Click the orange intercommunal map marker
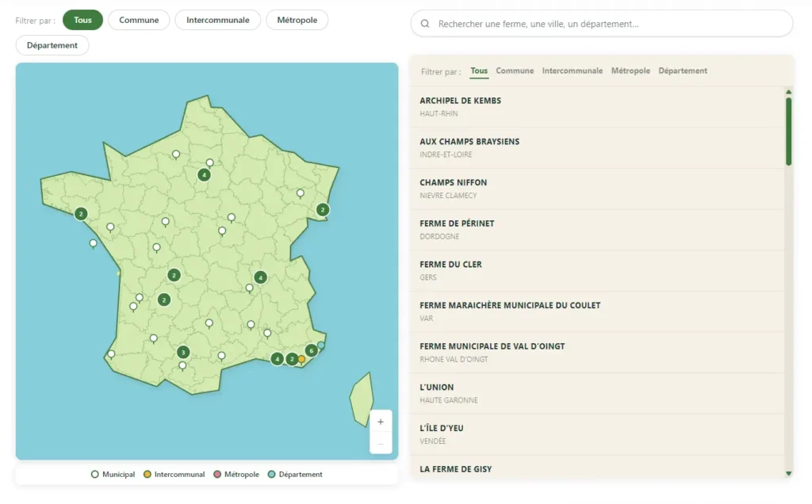 pos(301,359)
